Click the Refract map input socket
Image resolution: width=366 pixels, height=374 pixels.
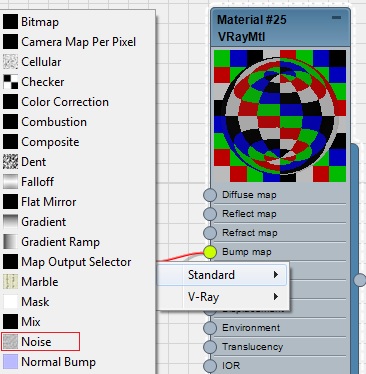coord(210,233)
